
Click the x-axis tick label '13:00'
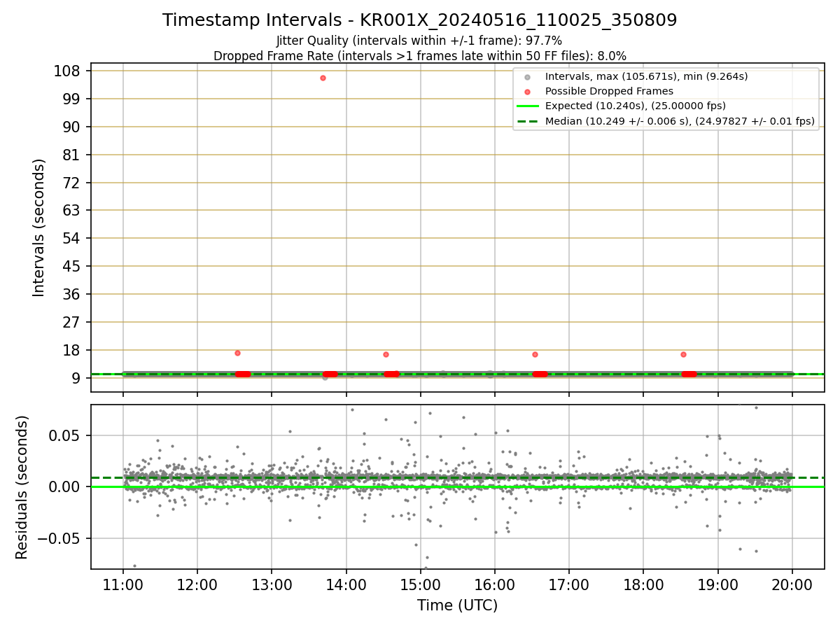coord(272,584)
